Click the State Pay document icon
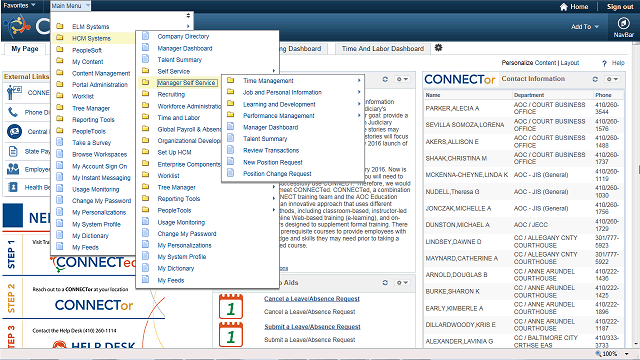Image resolution: width=640 pixels, height=360 pixels. click(x=13, y=151)
